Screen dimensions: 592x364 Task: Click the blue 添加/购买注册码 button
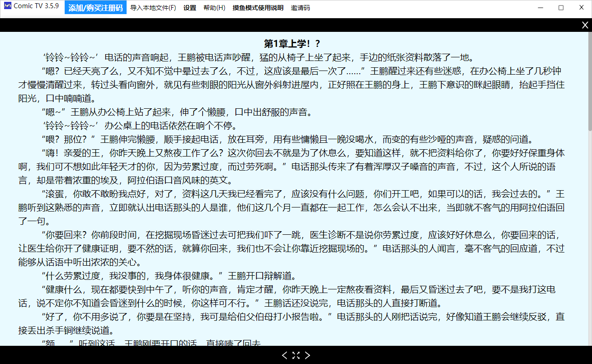point(96,8)
